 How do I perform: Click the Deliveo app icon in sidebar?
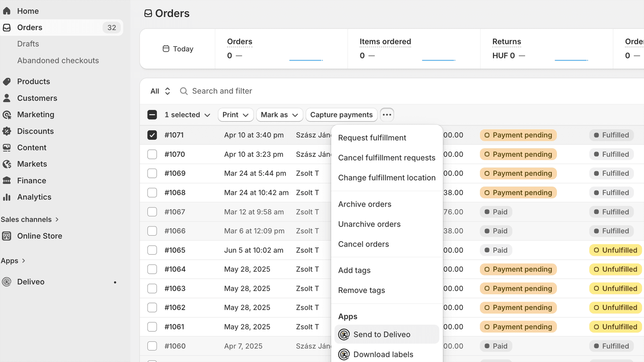click(x=7, y=282)
